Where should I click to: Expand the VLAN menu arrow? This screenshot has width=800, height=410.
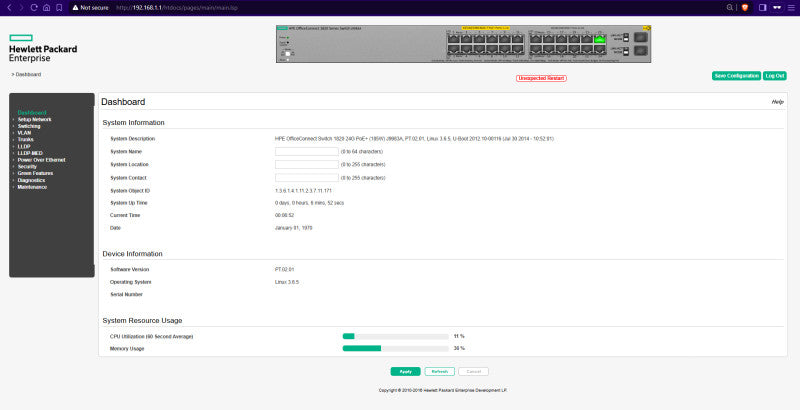click(13, 133)
